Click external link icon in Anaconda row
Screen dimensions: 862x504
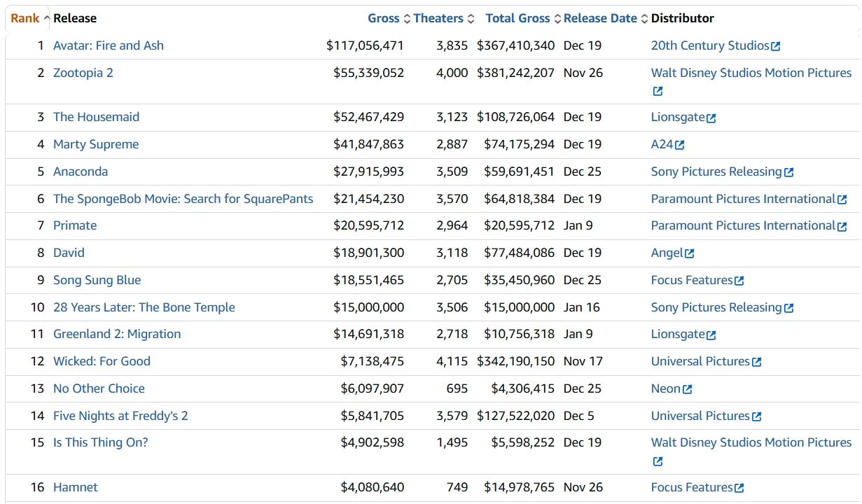[788, 172]
